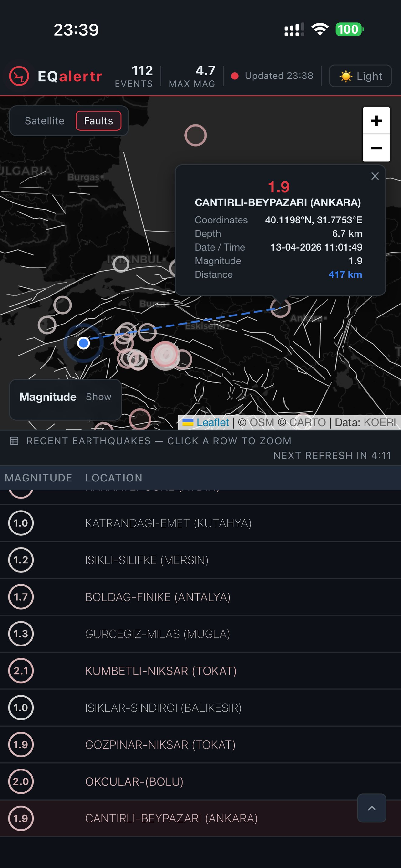
Task: Select the earthquake circle above the Black Sea
Action: click(x=195, y=135)
